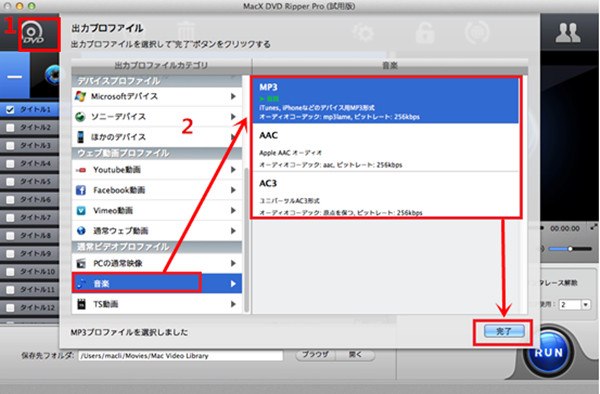
Task: Select the Vimeo動画 category
Action: 157,210
